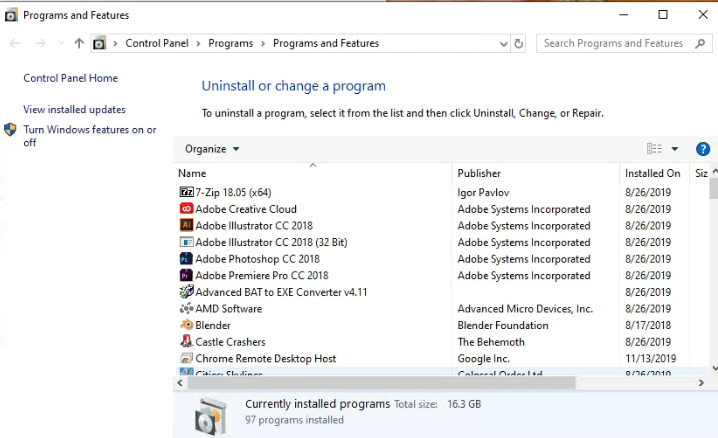Open the Organize dropdown menu
Viewport: 718px width, 438px height.
tap(212, 149)
